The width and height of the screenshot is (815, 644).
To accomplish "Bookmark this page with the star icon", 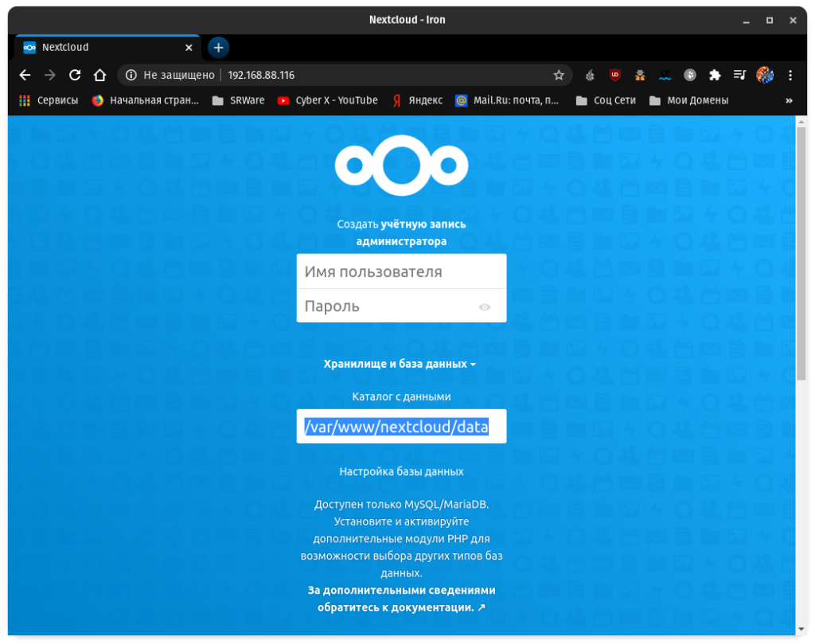I will (559, 75).
